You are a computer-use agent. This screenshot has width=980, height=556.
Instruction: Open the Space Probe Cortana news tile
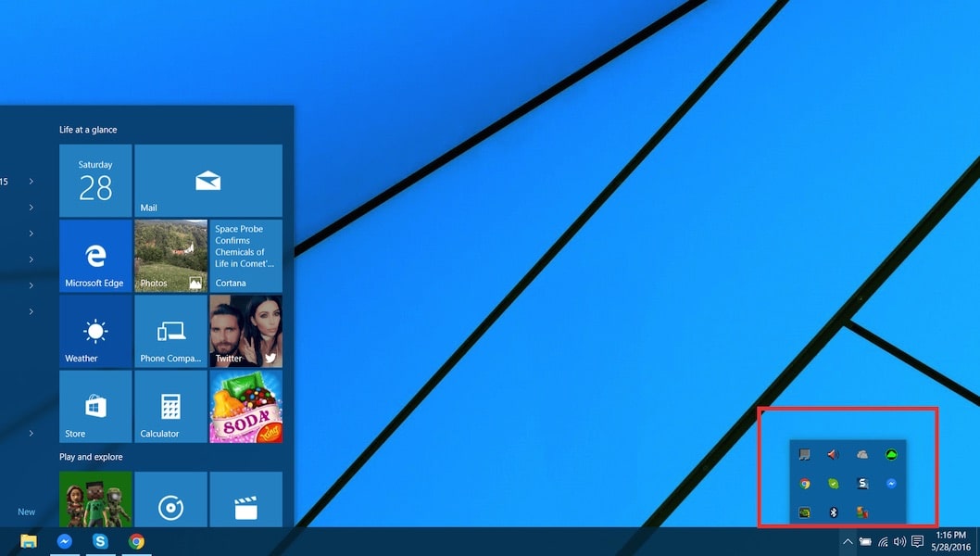click(x=245, y=256)
